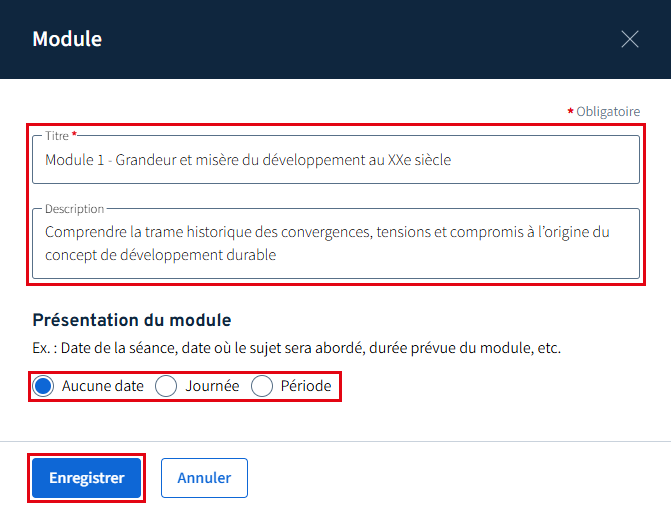Image resolution: width=671 pixels, height=519 pixels.
Task: Click the small Description field label
Action: 74,209
